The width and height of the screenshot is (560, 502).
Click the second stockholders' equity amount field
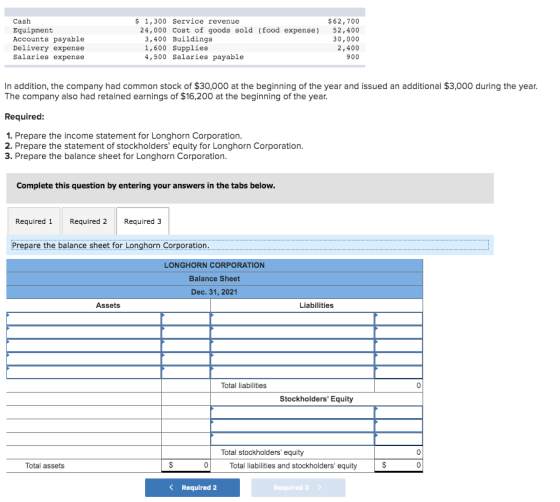click(x=399, y=426)
